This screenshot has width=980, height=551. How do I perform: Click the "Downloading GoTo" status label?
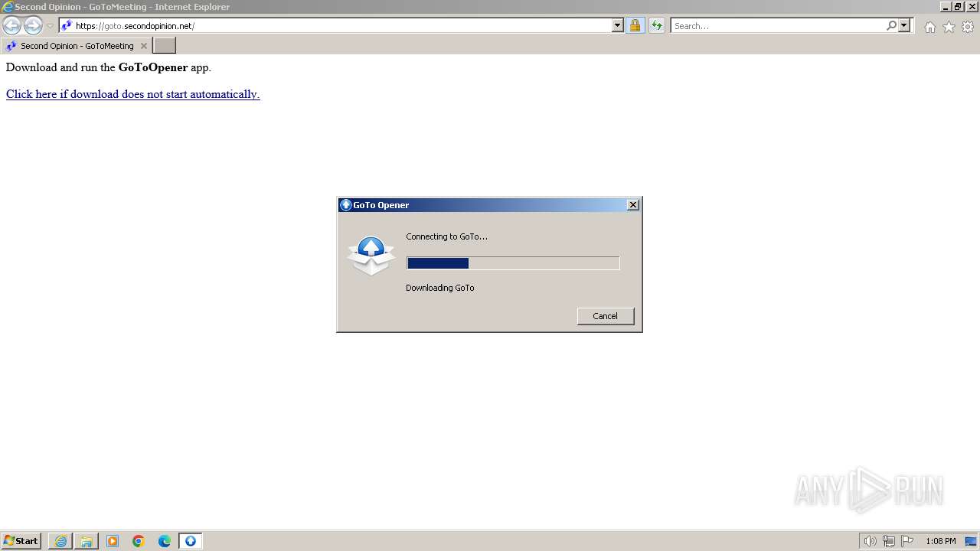(440, 288)
